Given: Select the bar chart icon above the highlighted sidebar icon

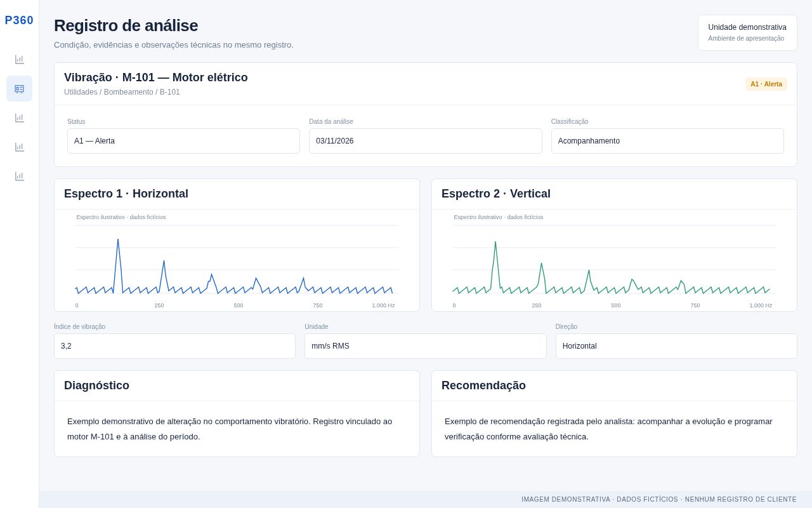Looking at the screenshot, I should click(19, 59).
